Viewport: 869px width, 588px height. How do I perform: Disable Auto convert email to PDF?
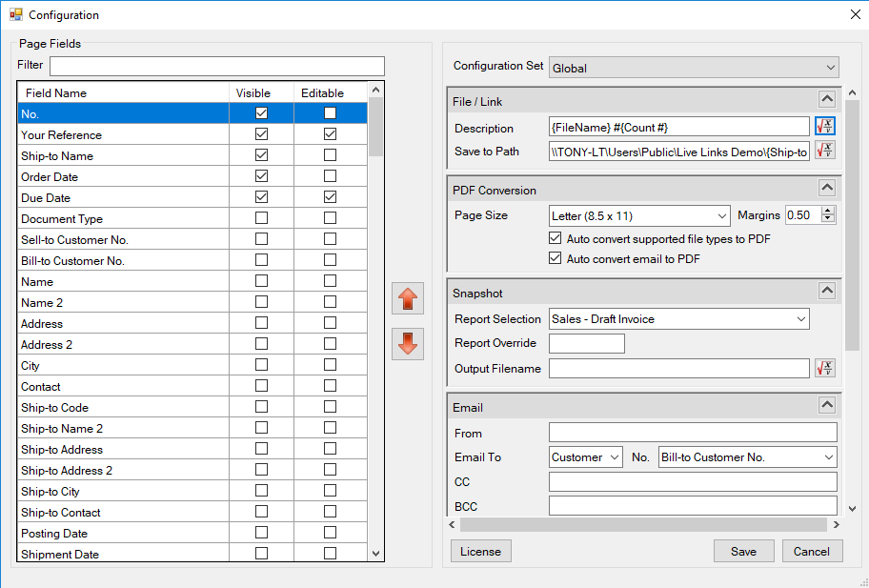(x=556, y=258)
